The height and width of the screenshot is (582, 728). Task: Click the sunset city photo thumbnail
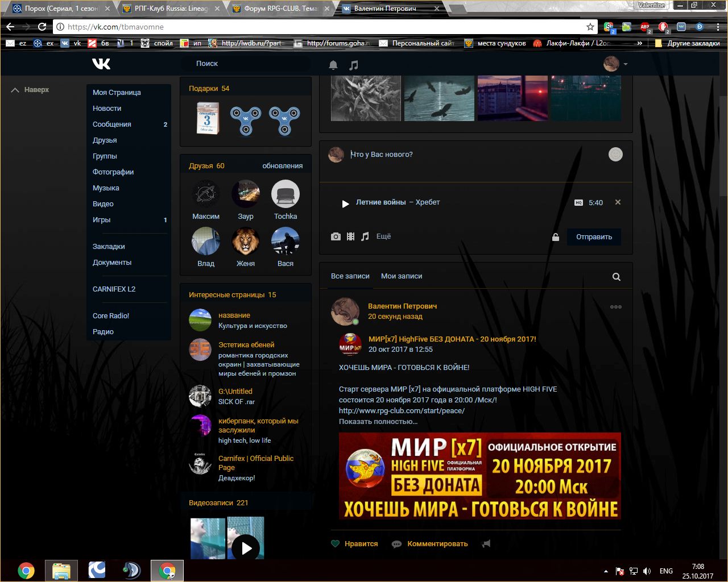tap(513, 99)
